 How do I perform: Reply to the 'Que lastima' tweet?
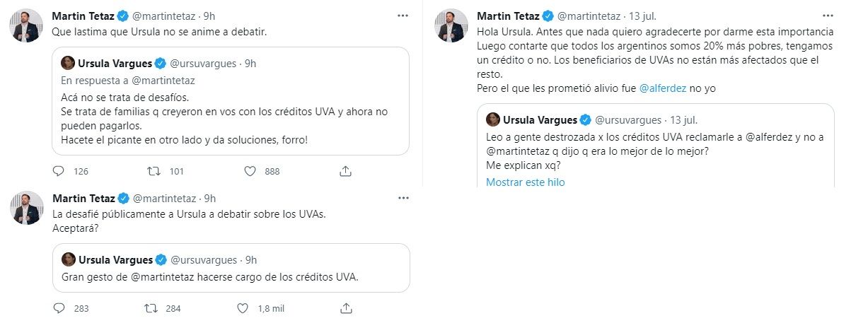coord(60,171)
